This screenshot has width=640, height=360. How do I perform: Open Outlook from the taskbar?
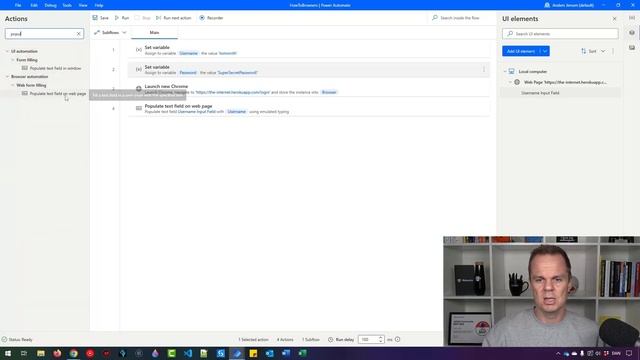click(269, 353)
